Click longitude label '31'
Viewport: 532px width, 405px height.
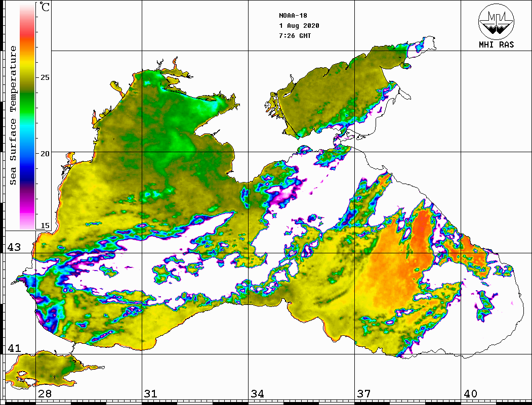151,394
